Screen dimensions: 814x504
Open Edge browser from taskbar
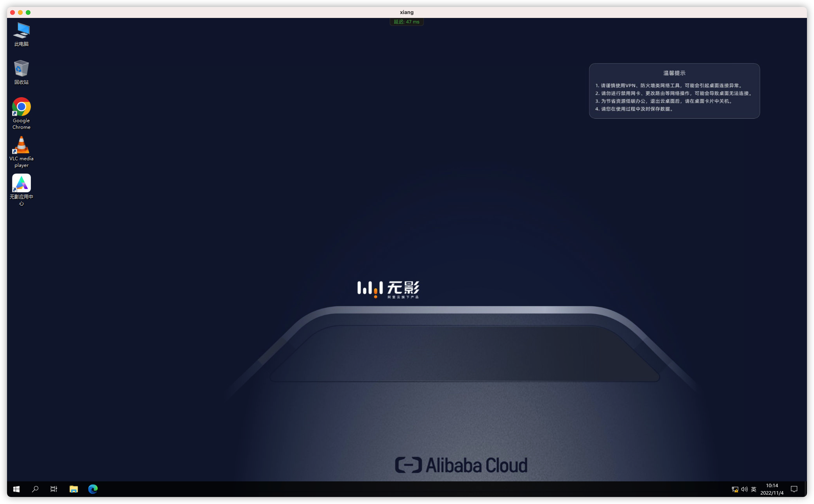[93, 489]
